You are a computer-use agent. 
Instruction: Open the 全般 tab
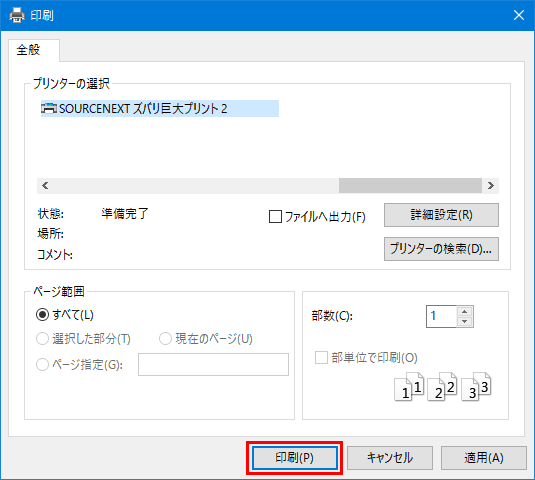tap(29, 50)
